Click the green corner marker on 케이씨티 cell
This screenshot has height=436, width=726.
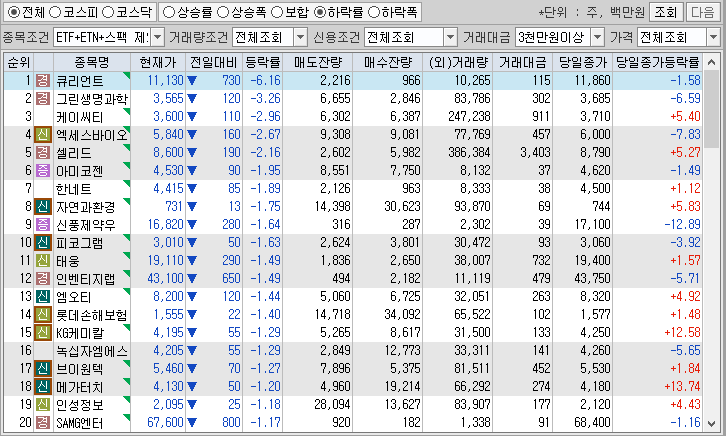tap(127, 111)
